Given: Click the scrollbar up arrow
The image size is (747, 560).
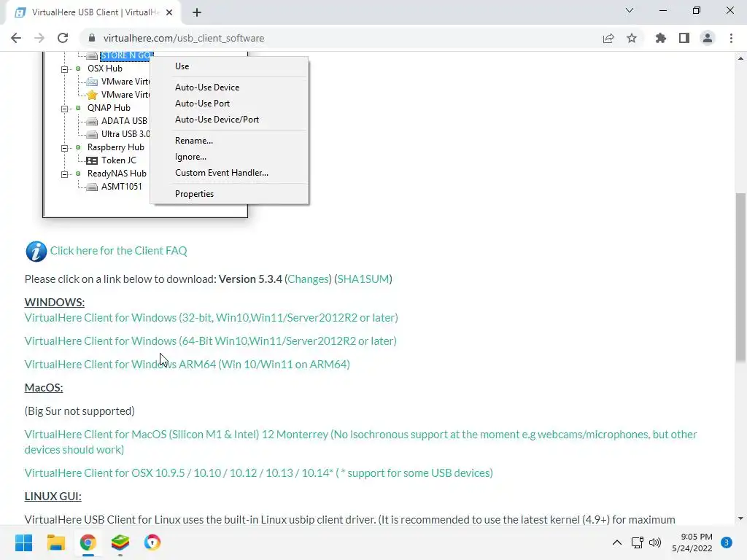Looking at the screenshot, I should tap(740, 58).
